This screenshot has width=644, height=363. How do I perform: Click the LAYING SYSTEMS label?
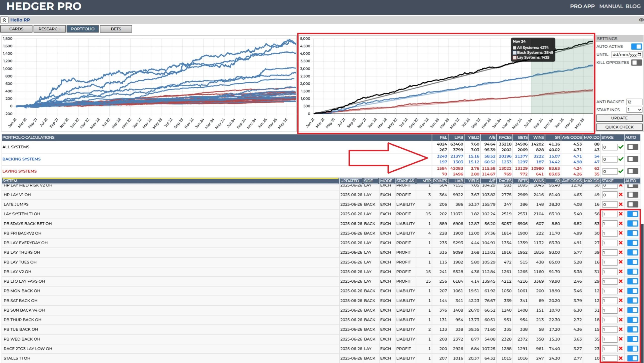pos(19,171)
